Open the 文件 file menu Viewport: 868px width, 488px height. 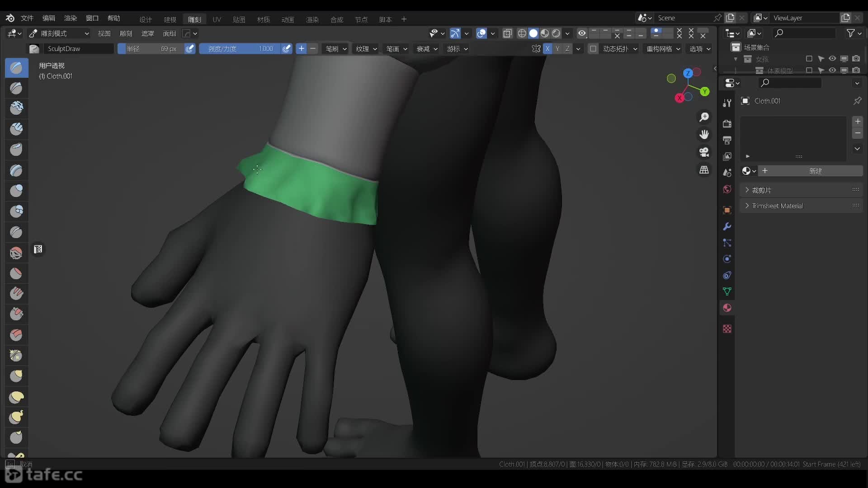[x=27, y=18]
